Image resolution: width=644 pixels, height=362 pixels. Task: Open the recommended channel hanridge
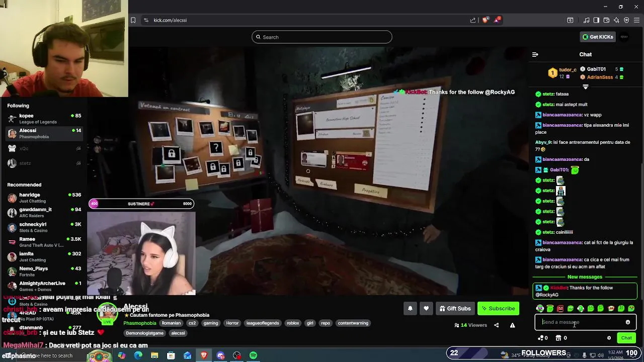(44, 198)
